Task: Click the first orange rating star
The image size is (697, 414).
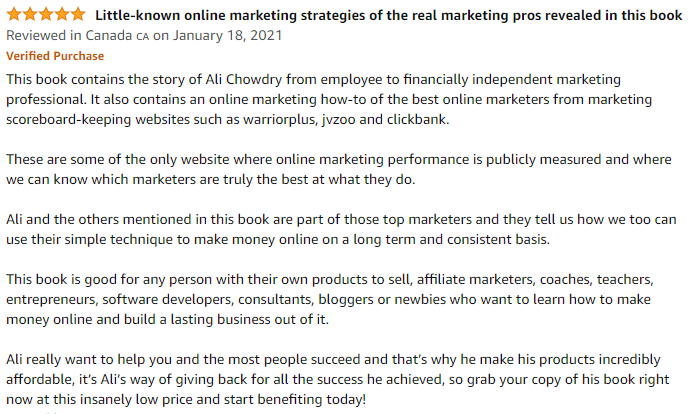Action: (x=14, y=15)
